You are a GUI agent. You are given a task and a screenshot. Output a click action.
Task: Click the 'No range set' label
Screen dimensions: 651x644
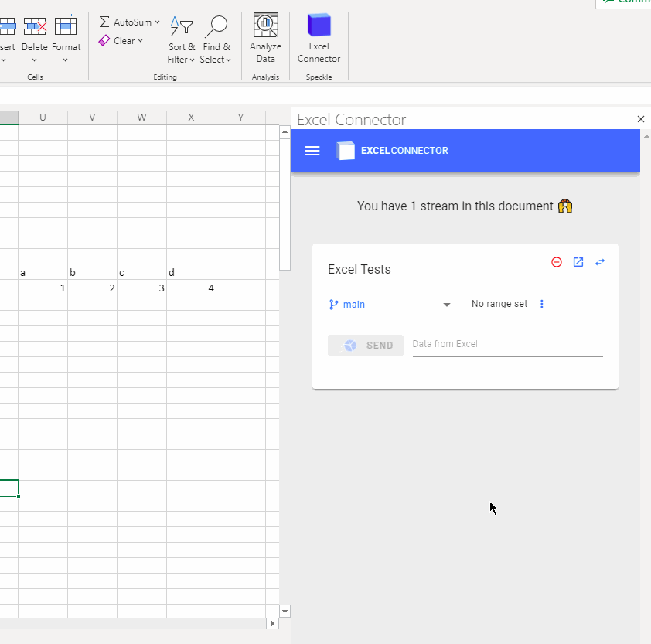pyautogui.click(x=499, y=304)
